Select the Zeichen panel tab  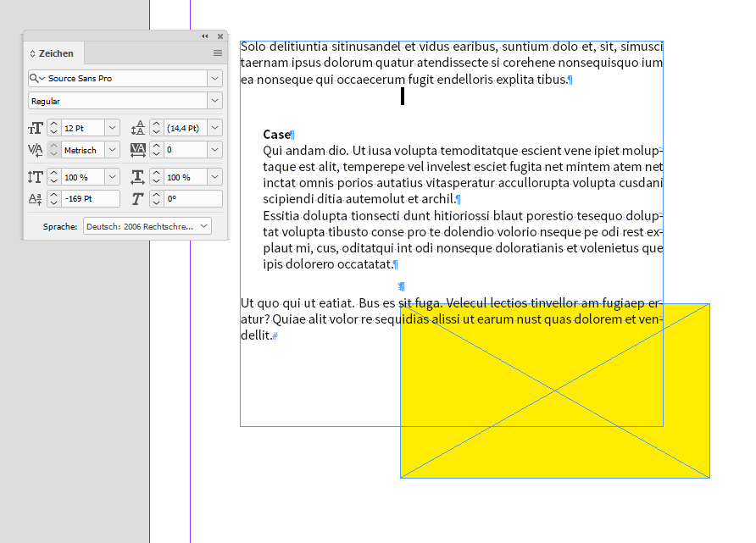tap(56, 53)
